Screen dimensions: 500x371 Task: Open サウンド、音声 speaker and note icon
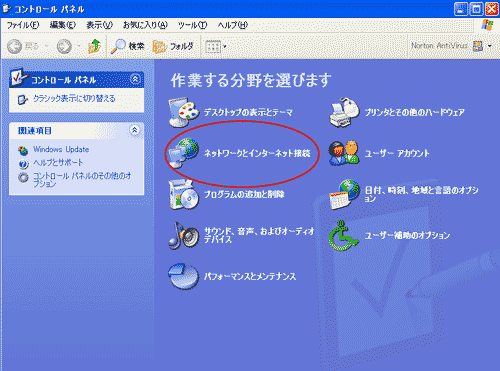coord(183,235)
